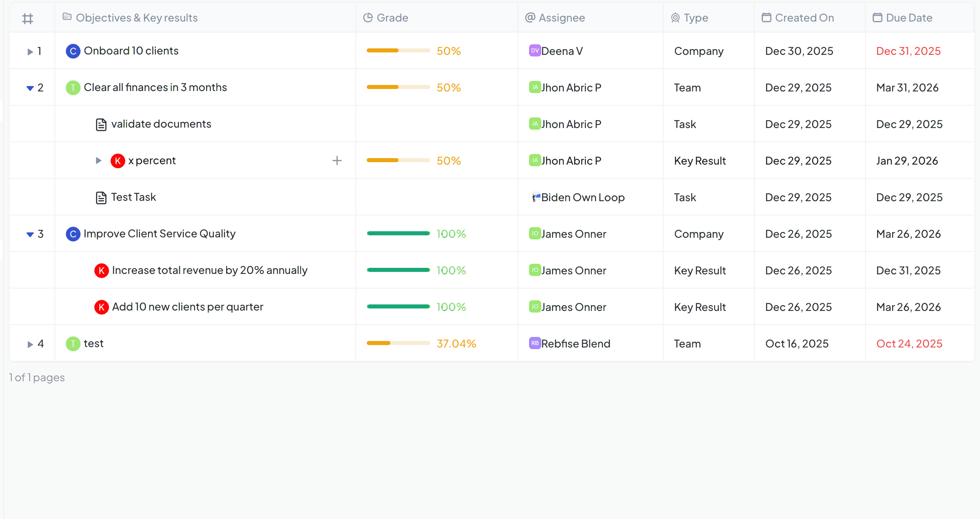This screenshot has height=519, width=980.
Task: Click the document icon next to Test Task
Action: point(101,198)
